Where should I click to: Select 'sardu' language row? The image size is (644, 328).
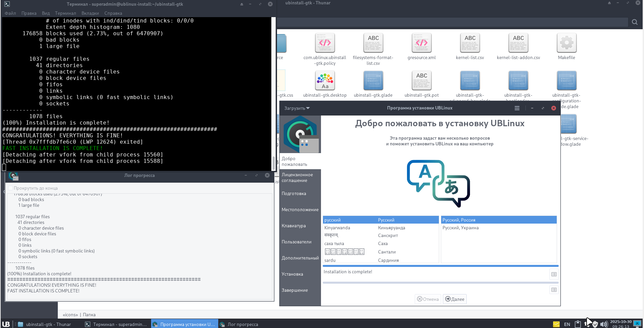click(x=381, y=260)
